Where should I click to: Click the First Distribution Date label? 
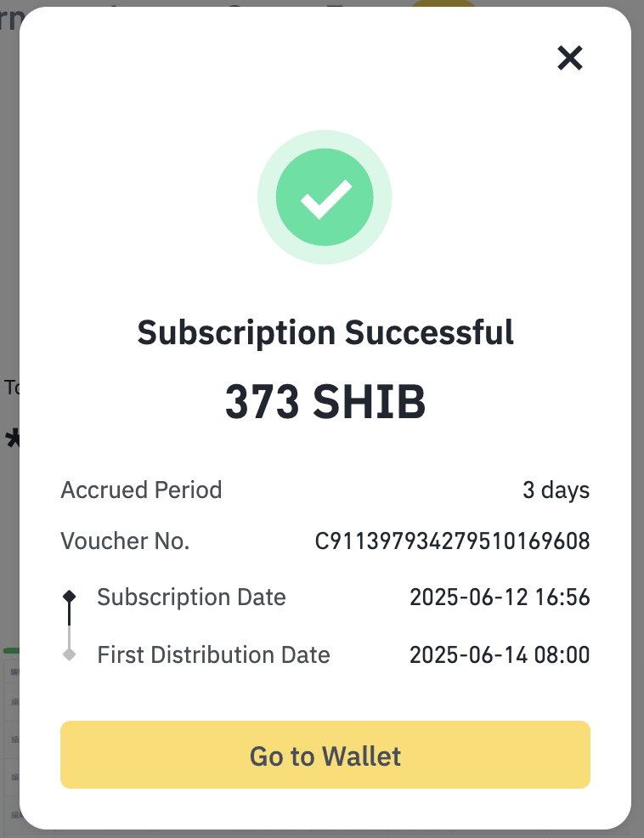[213, 654]
